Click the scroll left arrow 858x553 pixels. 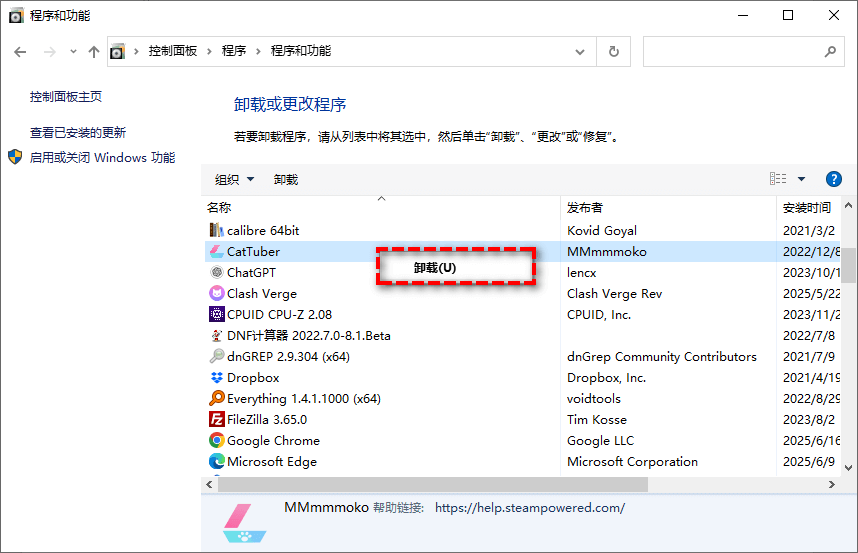pyautogui.click(x=210, y=484)
